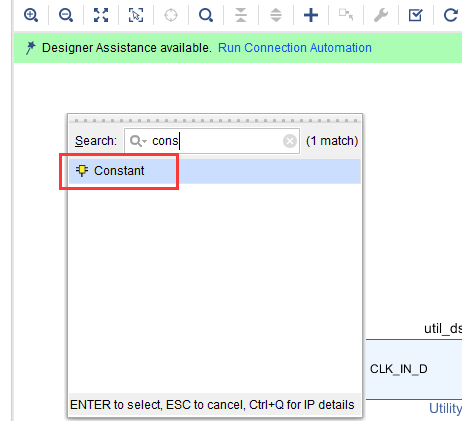The width and height of the screenshot is (462, 421).
Task: Clear the IP search field text
Action: [x=290, y=141]
